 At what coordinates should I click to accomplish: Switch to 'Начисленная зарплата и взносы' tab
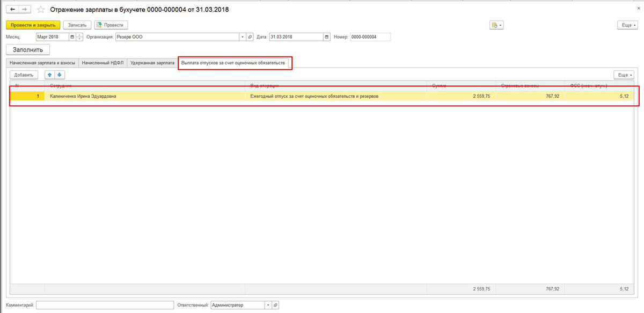tap(42, 63)
